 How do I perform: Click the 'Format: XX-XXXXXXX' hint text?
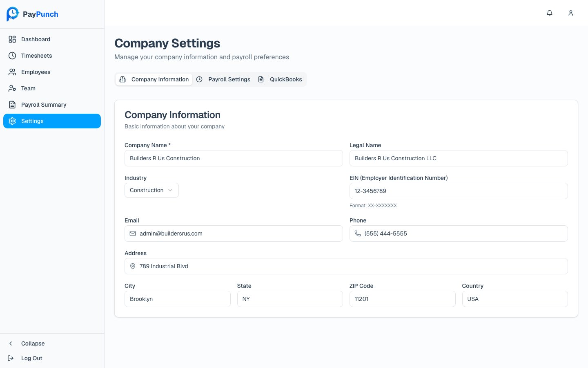tap(373, 206)
